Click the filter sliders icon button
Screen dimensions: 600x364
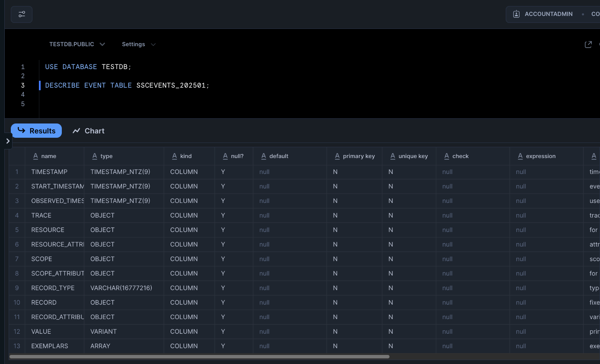(x=22, y=14)
